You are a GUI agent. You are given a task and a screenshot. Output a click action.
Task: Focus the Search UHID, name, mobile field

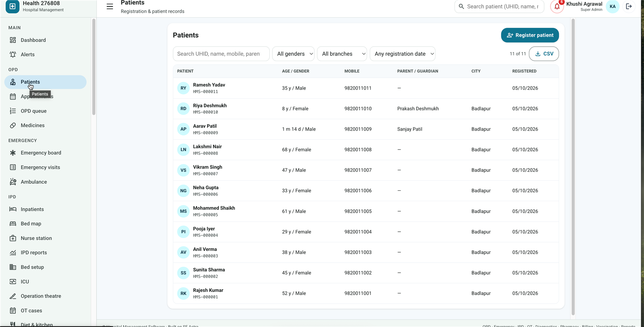tap(221, 54)
